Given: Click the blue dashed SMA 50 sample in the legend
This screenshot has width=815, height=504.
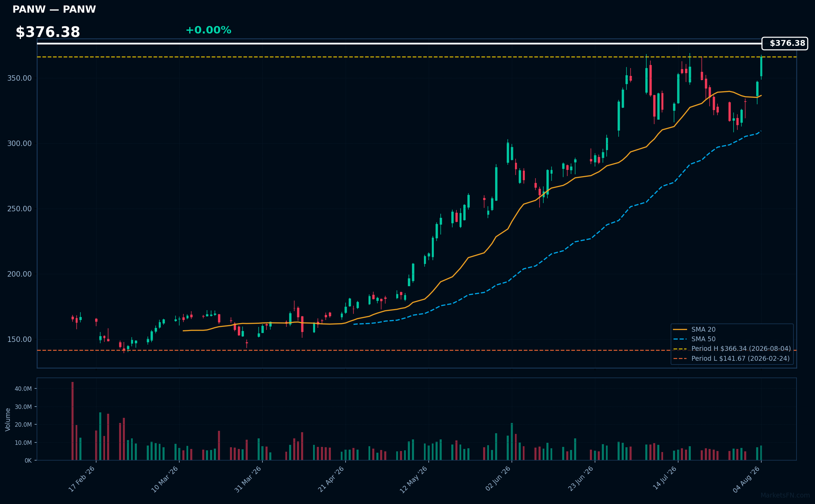Looking at the screenshot, I should tap(680, 339).
